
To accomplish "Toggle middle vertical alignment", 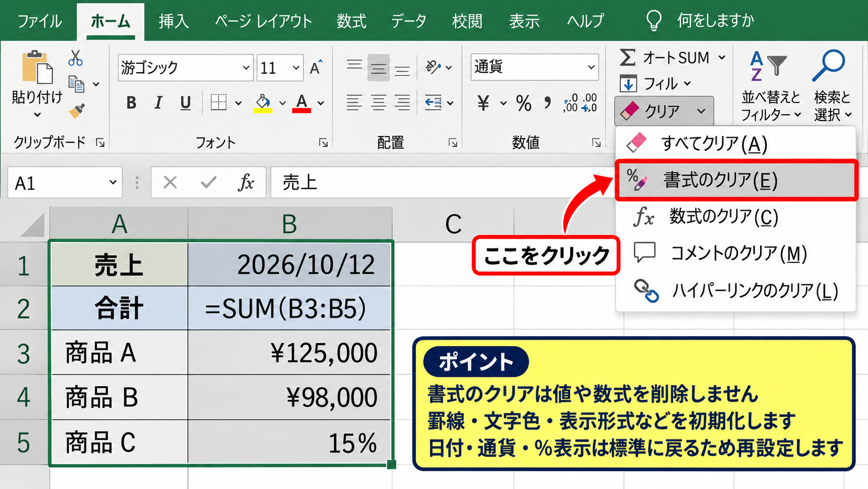I will tap(378, 68).
